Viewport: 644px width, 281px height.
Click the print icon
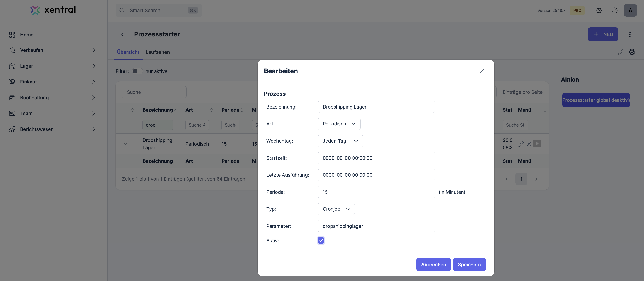632,52
